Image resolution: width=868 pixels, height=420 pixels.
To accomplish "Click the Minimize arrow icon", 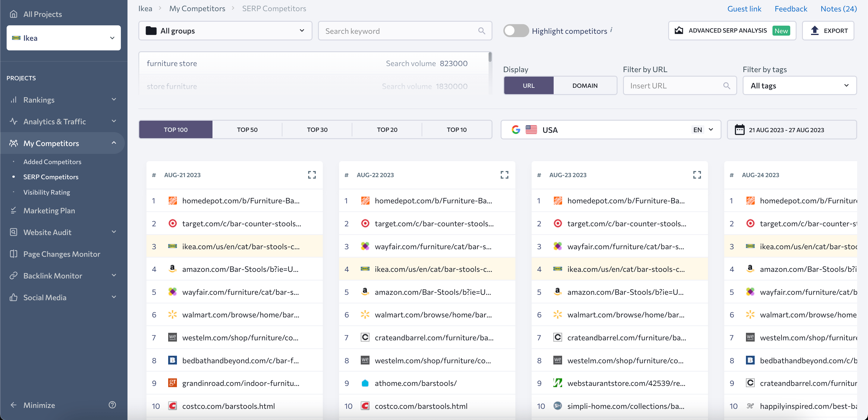I will click(14, 405).
